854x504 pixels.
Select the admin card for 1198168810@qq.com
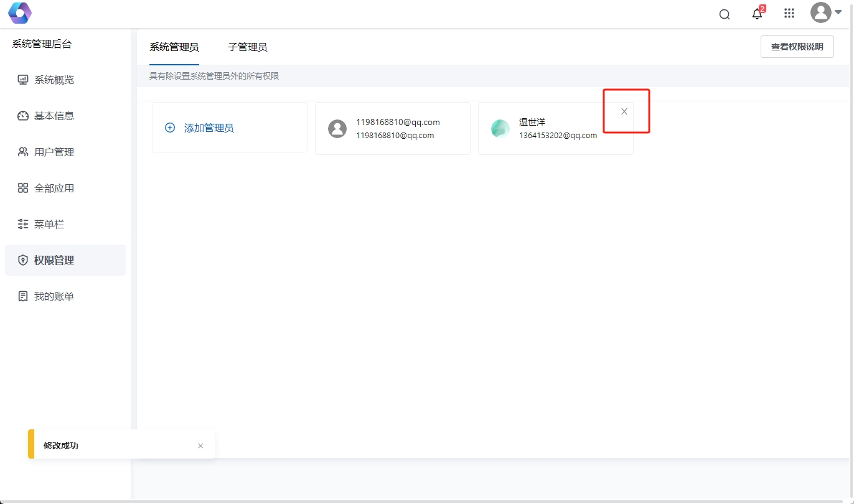tap(392, 128)
